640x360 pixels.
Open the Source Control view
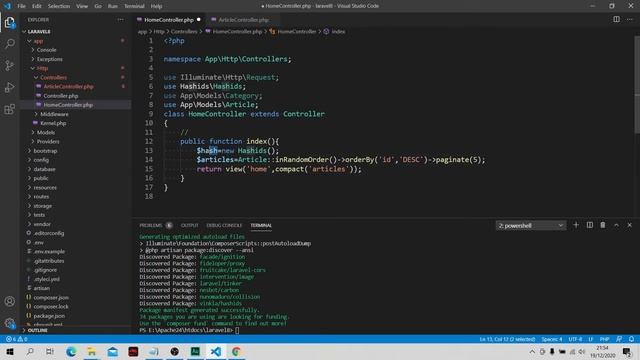[9, 65]
